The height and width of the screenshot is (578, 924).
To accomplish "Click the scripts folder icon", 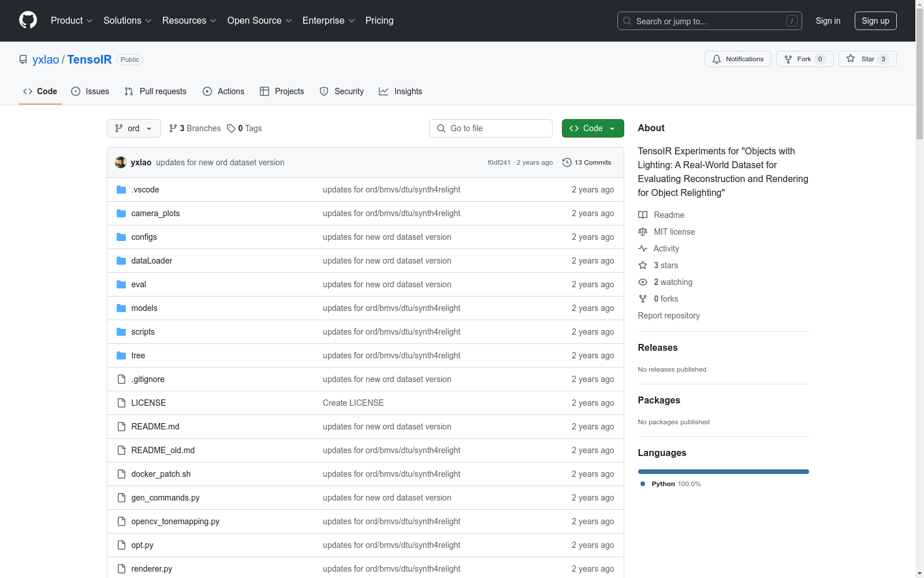I will pos(121,332).
